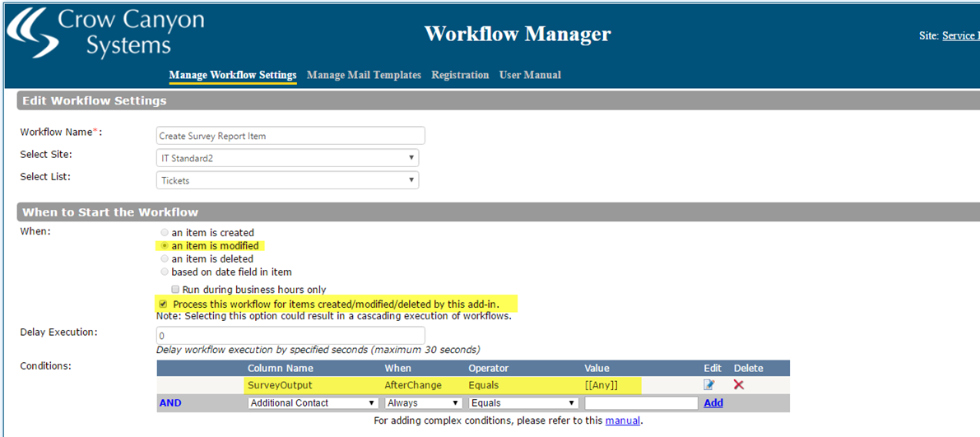Image resolution: width=980 pixels, height=437 pixels.
Task: Select the 'based on date field in item' option
Action: pos(165,272)
